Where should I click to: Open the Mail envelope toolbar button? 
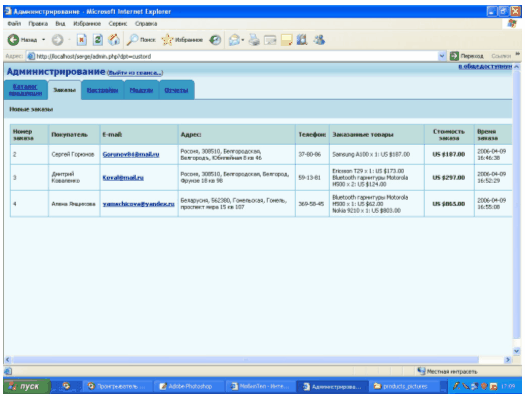[234, 40]
